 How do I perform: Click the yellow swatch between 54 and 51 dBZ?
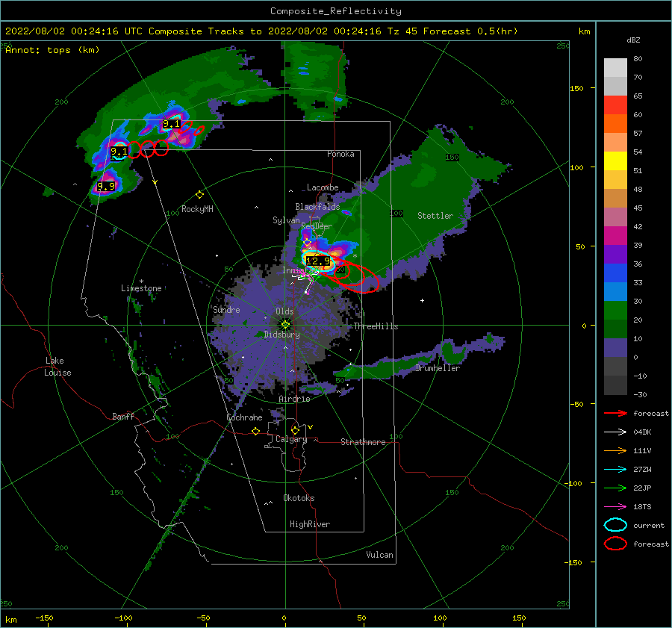[615, 161]
